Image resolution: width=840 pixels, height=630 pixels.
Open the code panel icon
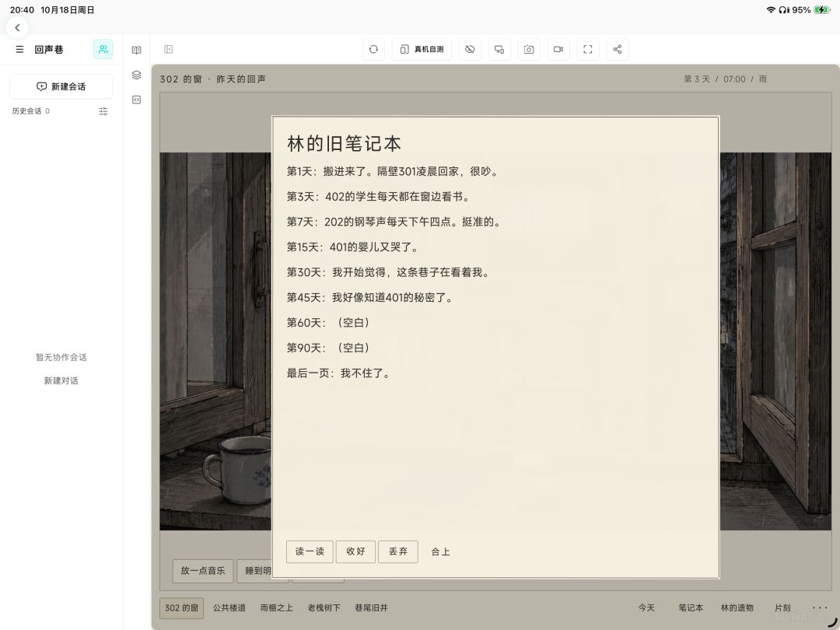click(137, 100)
